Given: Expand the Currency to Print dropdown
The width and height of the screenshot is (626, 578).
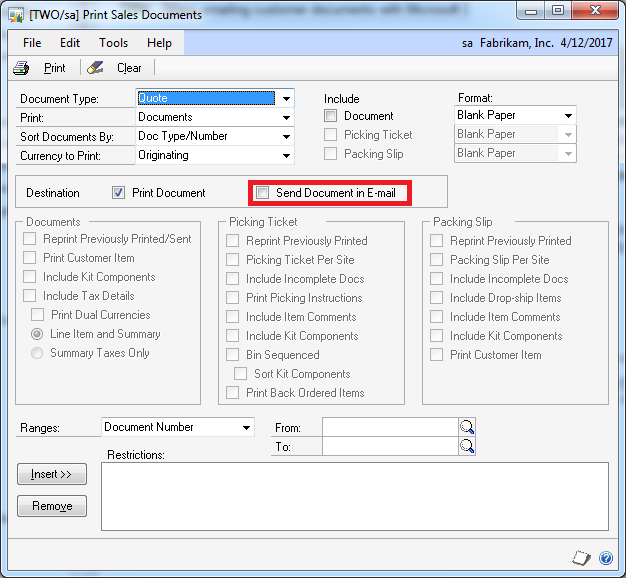Looking at the screenshot, I should [286, 155].
